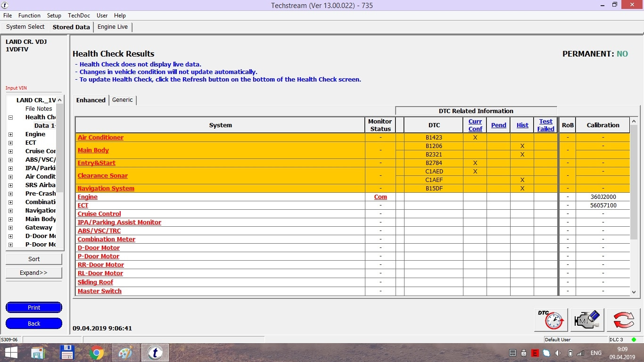Click the Pend column header link
The image size is (644, 362).
click(499, 125)
